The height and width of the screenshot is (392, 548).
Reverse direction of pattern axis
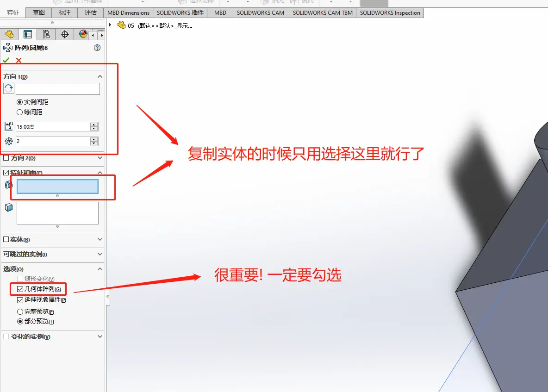coord(9,89)
